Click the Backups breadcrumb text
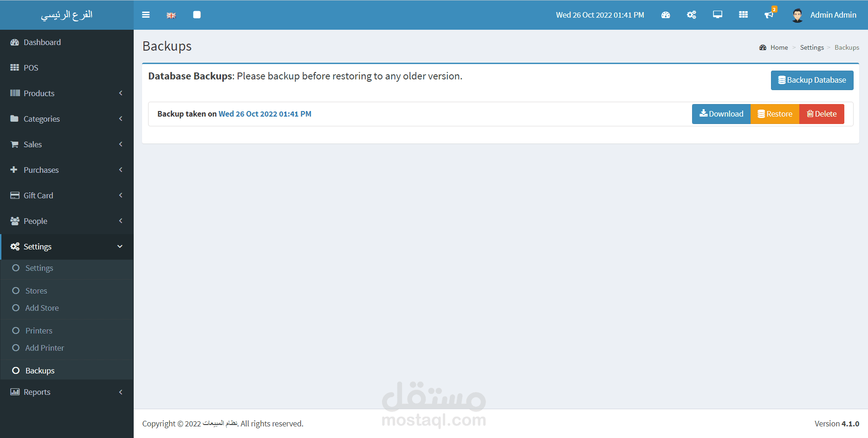 847,47
